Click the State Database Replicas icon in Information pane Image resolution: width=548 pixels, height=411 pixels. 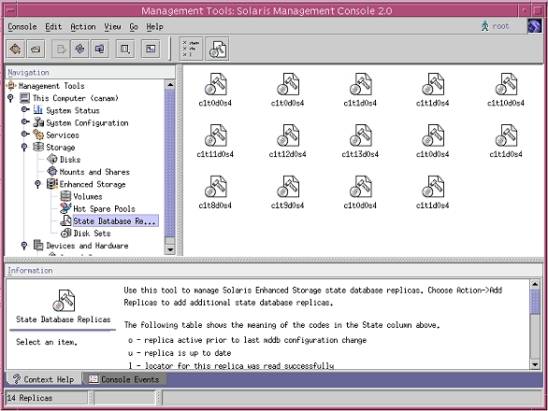[64, 300]
